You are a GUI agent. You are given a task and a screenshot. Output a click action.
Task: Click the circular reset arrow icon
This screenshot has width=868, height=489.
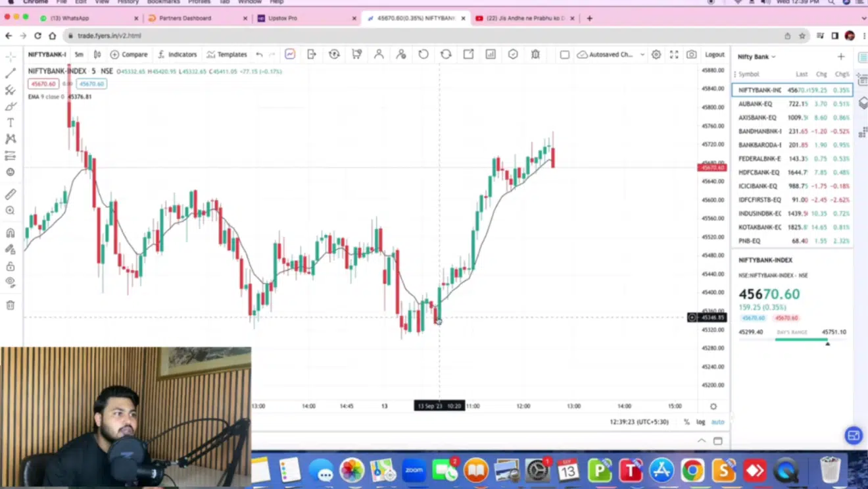423,55
